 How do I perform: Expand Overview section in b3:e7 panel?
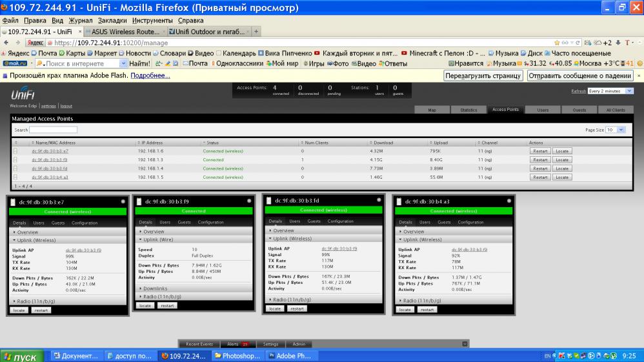[x=27, y=232]
